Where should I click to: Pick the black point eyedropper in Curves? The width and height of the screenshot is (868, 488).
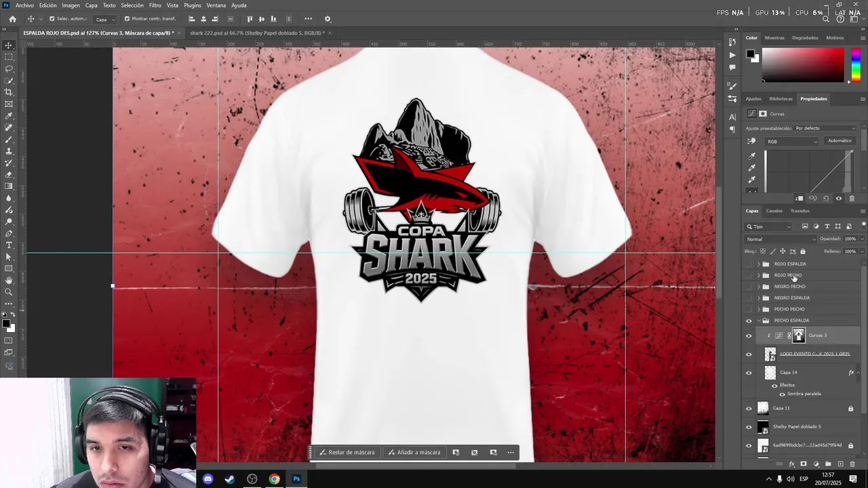[x=751, y=156]
